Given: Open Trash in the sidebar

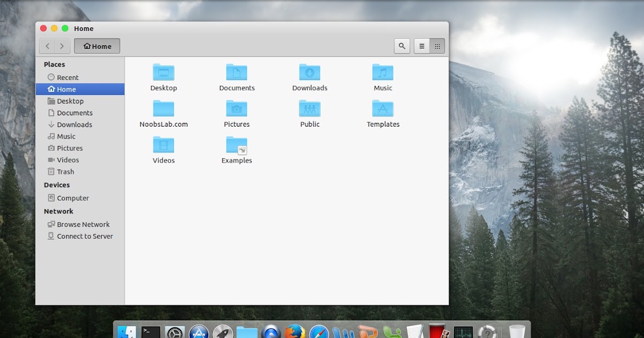Looking at the screenshot, I should tap(80, 172).
